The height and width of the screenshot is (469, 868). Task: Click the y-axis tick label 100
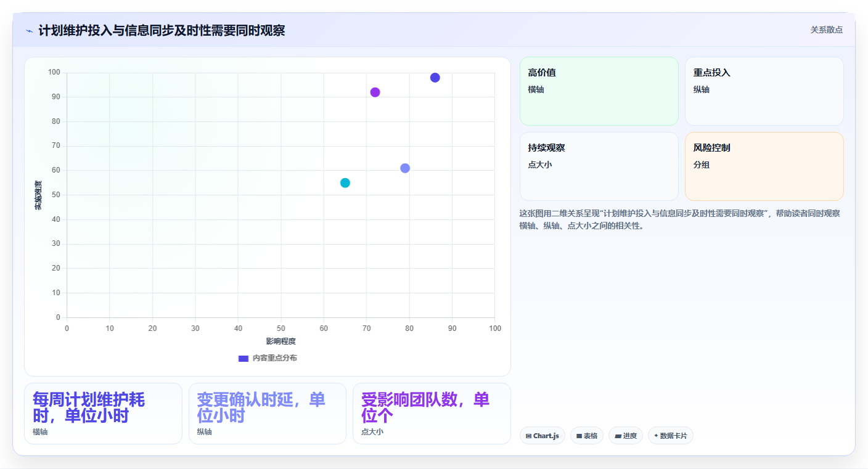(x=54, y=73)
